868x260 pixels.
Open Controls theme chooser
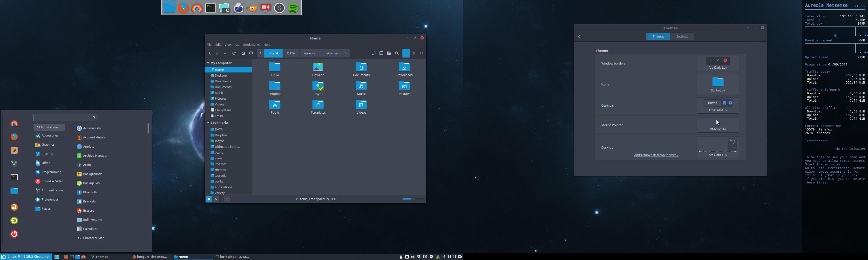click(718, 106)
